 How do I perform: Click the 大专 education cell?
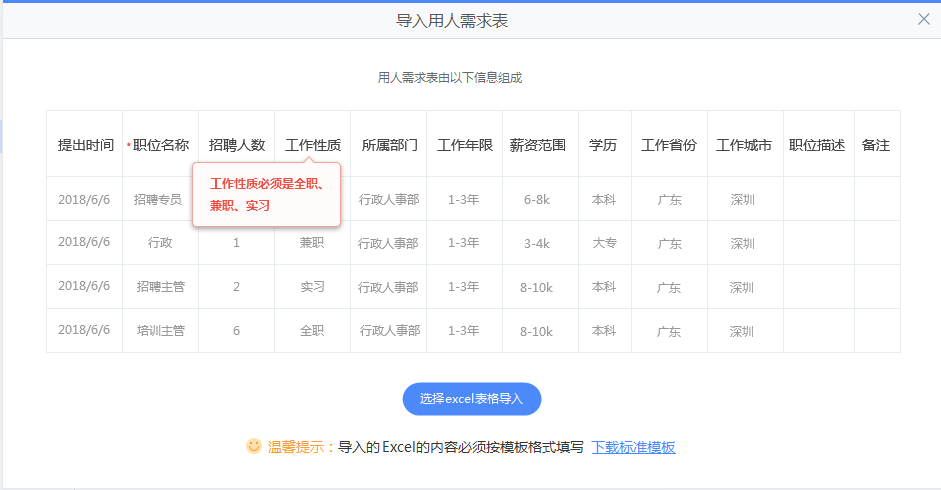coord(604,243)
